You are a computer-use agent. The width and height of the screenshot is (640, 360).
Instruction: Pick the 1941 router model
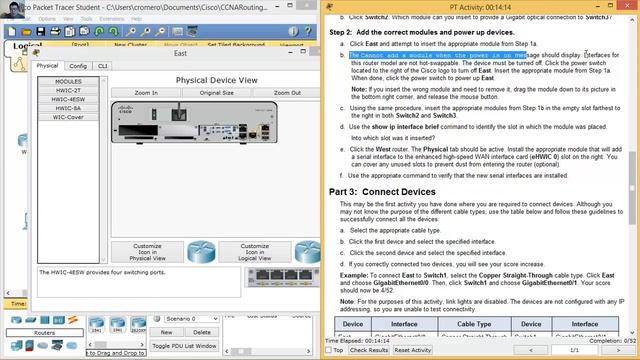[118, 325]
